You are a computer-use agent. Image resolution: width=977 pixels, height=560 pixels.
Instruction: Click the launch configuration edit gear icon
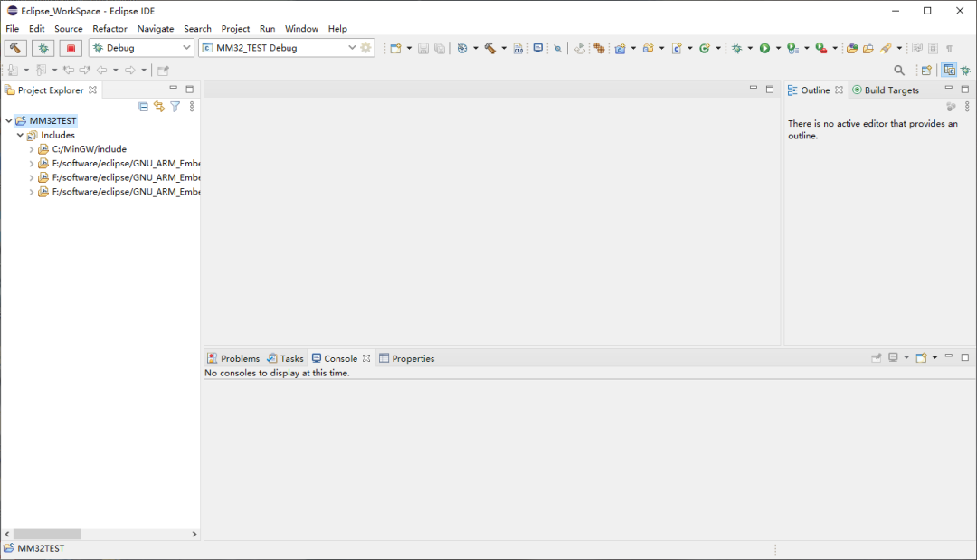coord(366,48)
